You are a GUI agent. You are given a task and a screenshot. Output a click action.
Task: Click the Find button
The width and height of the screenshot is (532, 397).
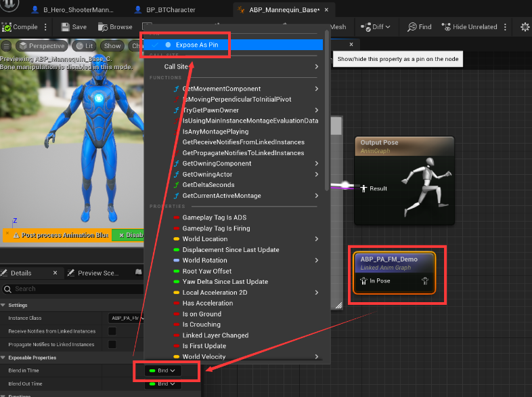tap(420, 27)
